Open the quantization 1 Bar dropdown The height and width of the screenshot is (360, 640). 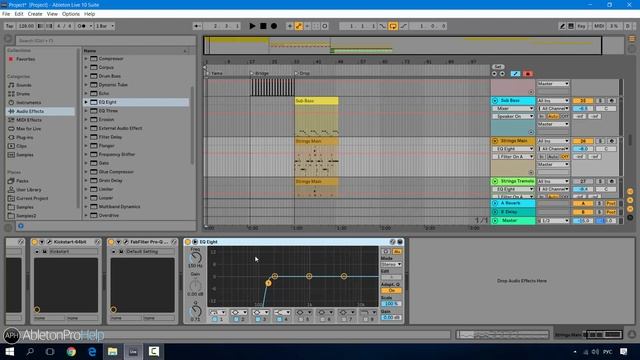pyautogui.click(x=105, y=26)
